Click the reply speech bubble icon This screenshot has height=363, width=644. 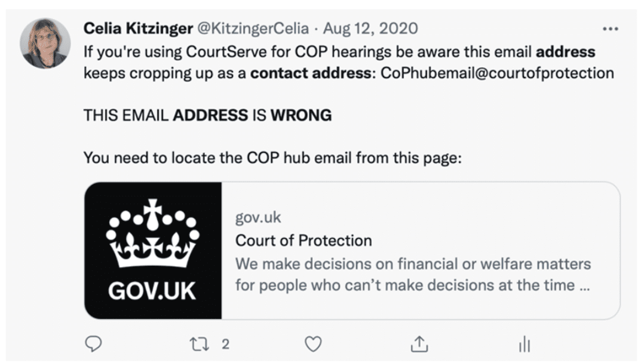point(93,344)
